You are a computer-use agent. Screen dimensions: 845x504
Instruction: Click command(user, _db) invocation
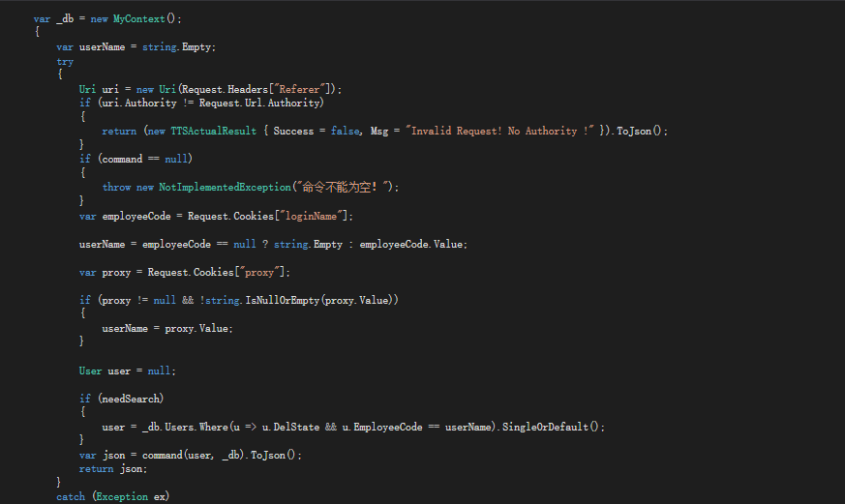point(195,455)
